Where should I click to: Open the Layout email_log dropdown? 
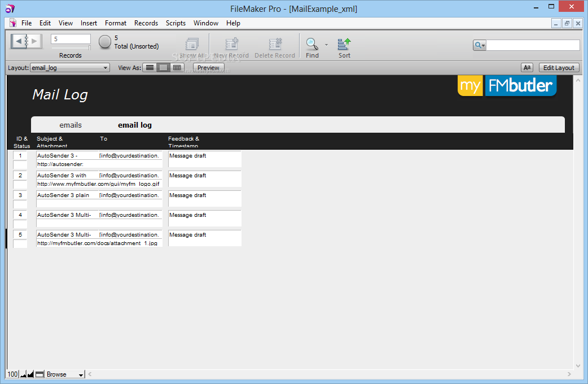70,68
